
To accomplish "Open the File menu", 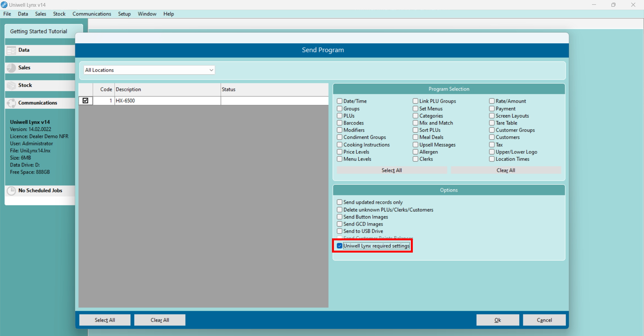I will pos(7,14).
